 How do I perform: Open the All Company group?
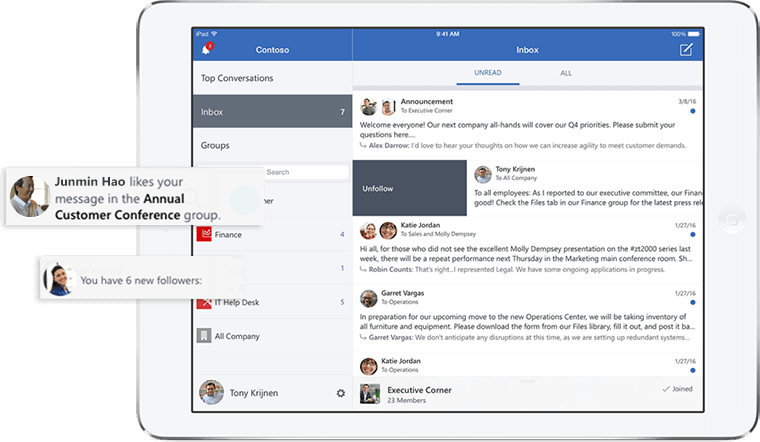272,336
